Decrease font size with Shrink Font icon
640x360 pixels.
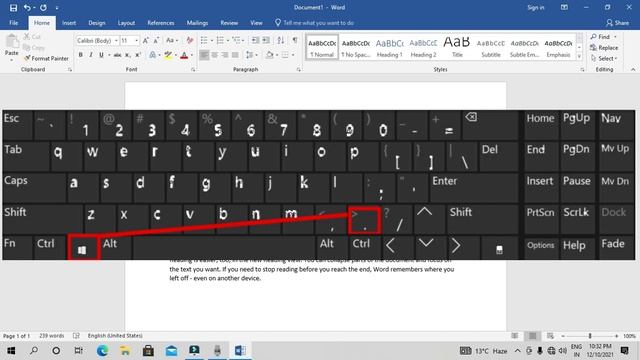point(156,40)
